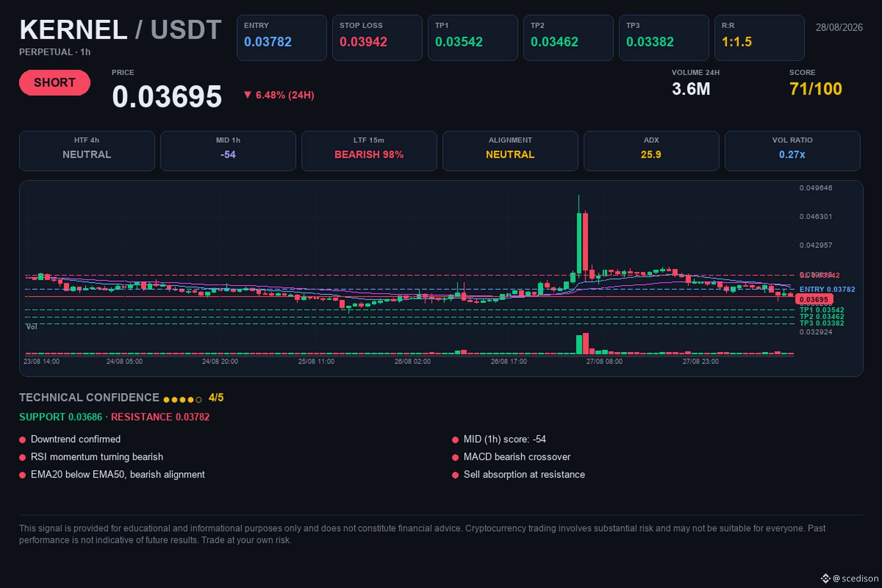The image size is (882, 588).
Task: Select the ENTRY 0.03782 card
Action: [282, 38]
